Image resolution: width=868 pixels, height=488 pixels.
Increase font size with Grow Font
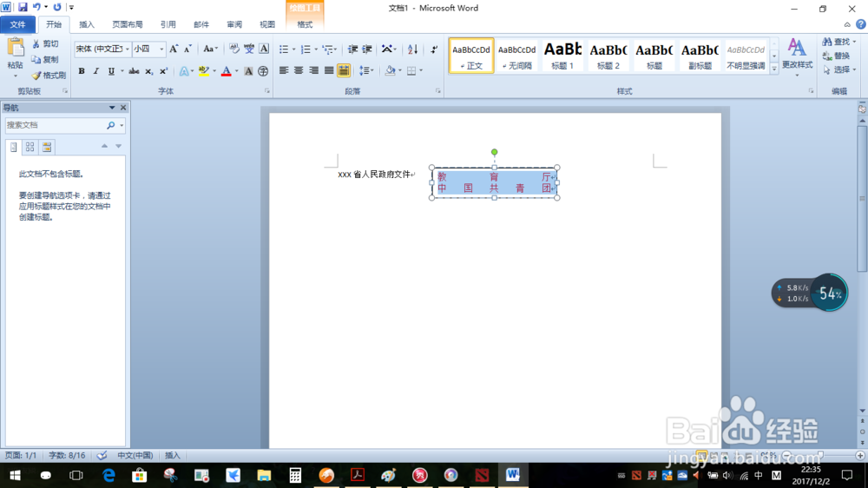(174, 49)
